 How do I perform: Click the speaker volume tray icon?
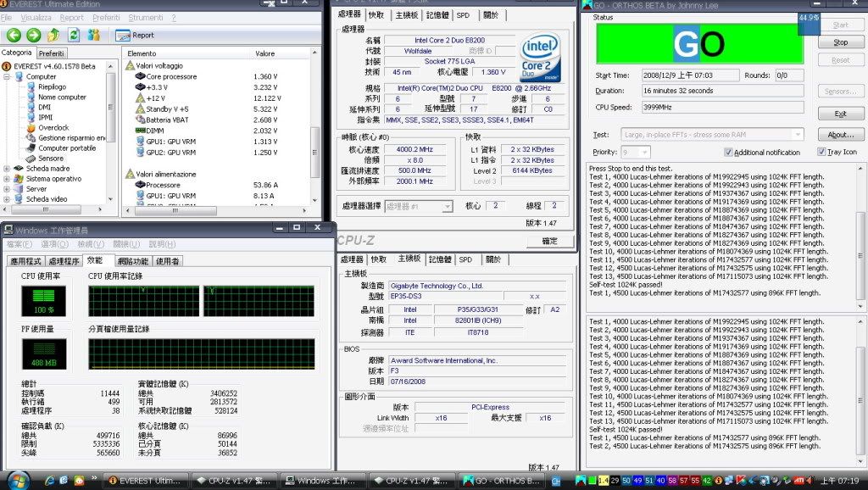810,481
